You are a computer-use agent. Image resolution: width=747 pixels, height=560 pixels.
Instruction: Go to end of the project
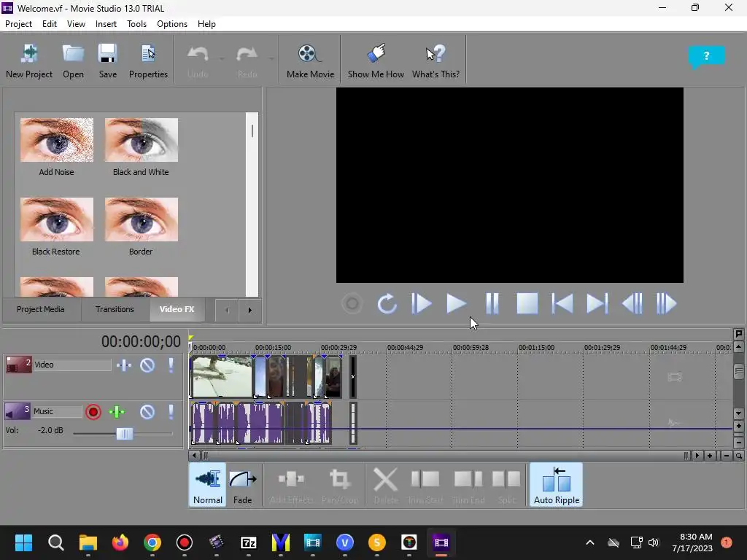pos(597,304)
